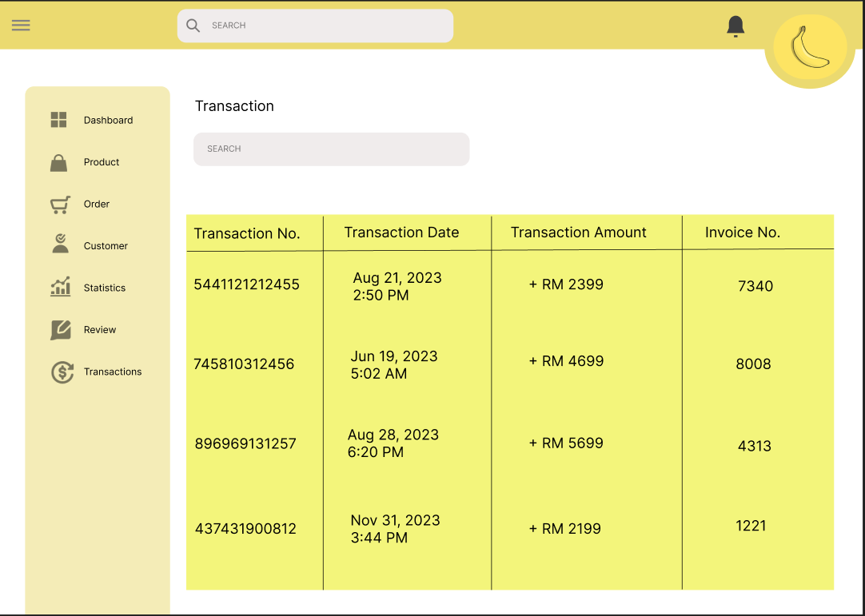Click the Order cart icon
The image size is (865, 616).
click(x=60, y=205)
